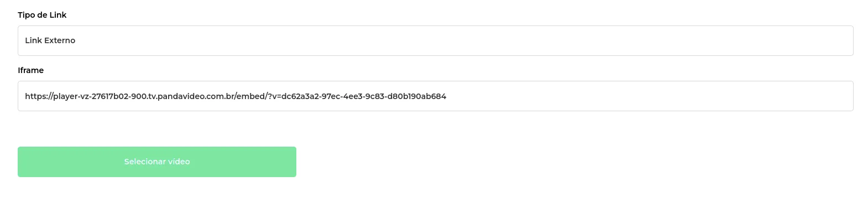Select the Link Externo combo box
The image size is (868, 202).
(435, 40)
